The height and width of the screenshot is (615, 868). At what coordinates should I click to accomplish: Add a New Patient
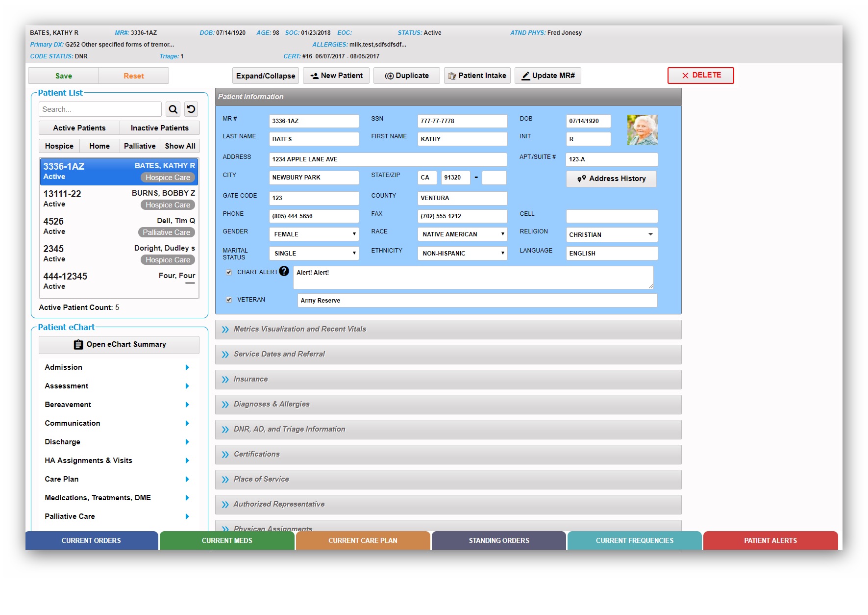[x=336, y=76]
